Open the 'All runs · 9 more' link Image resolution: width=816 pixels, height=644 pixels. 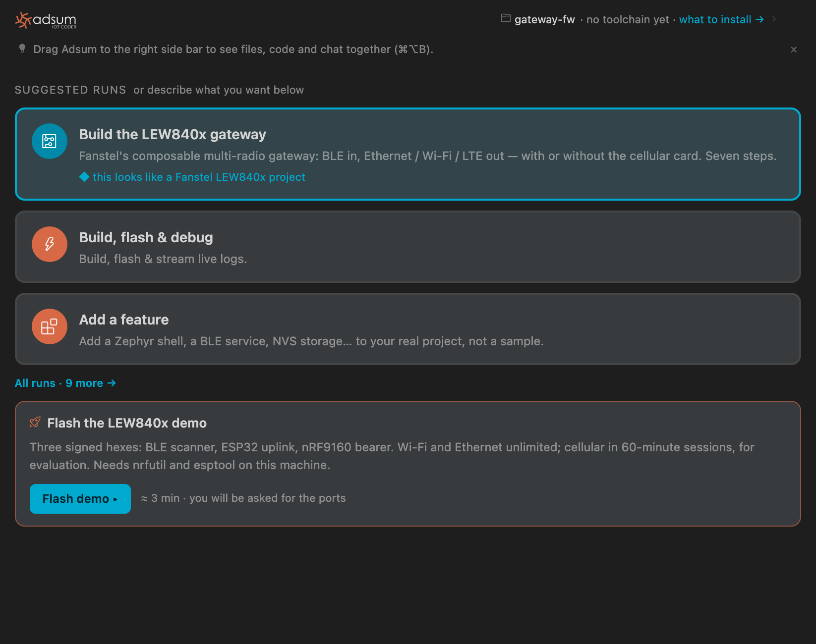tap(65, 383)
